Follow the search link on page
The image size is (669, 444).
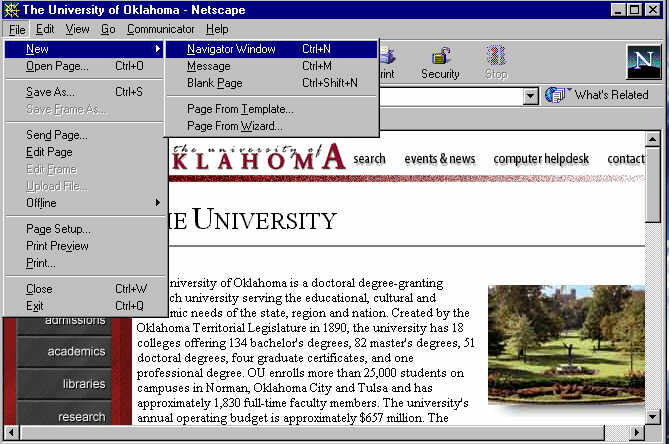369,159
